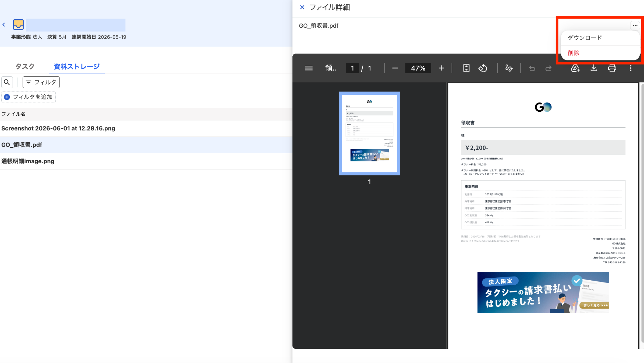Open the PDF viewer more actions menu

click(630, 68)
